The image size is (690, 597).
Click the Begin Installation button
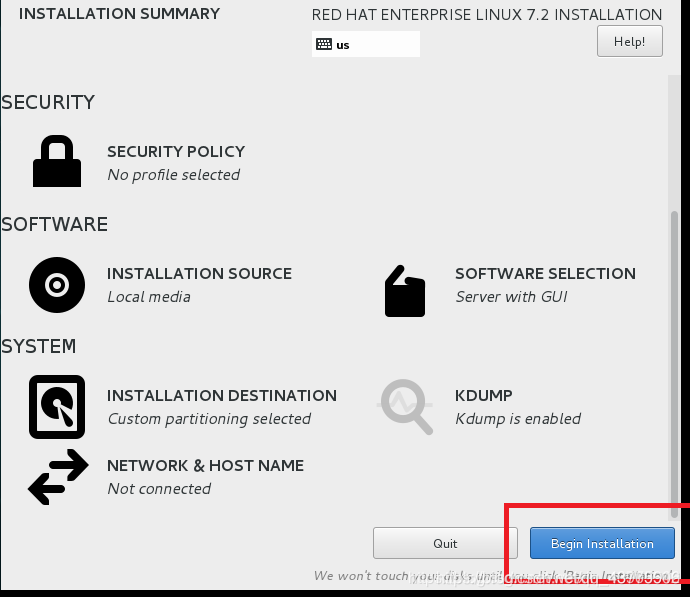602,543
